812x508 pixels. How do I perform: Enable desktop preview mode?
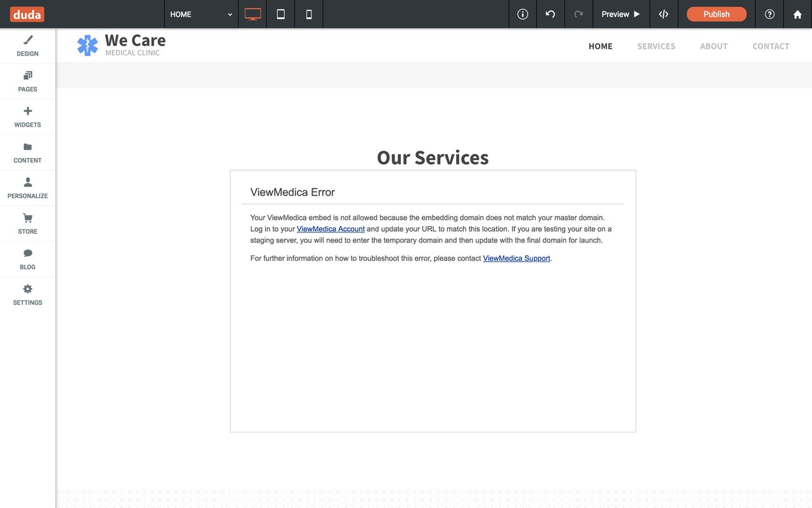252,13
